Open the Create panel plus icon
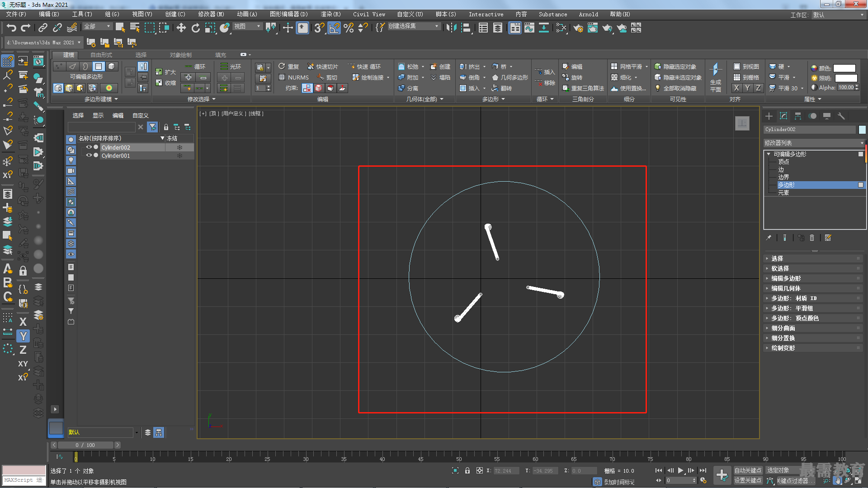Viewport: 868px width, 488px height. tap(769, 116)
